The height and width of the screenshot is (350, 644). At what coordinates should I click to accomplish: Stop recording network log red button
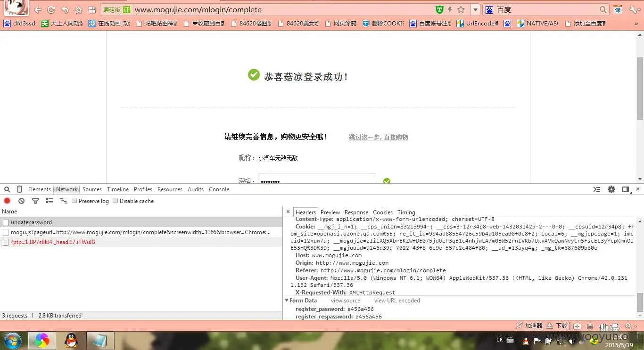tap(7, 201)
